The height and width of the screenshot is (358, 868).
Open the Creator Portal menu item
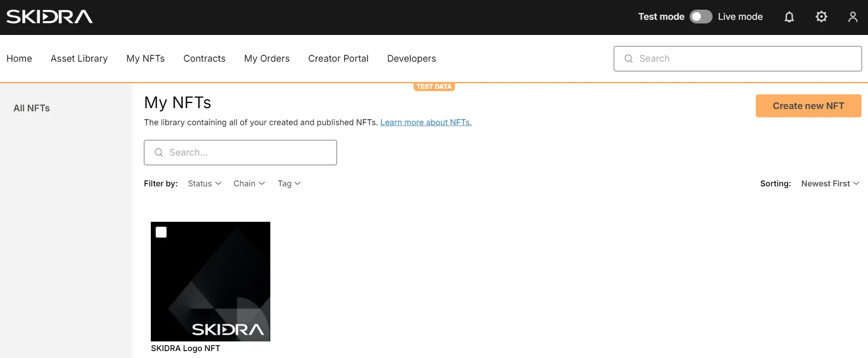point(338,58)
